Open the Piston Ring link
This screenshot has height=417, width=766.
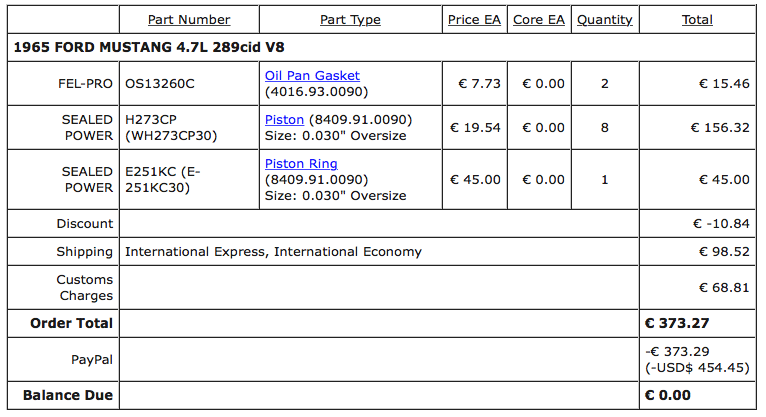point(301,164)
